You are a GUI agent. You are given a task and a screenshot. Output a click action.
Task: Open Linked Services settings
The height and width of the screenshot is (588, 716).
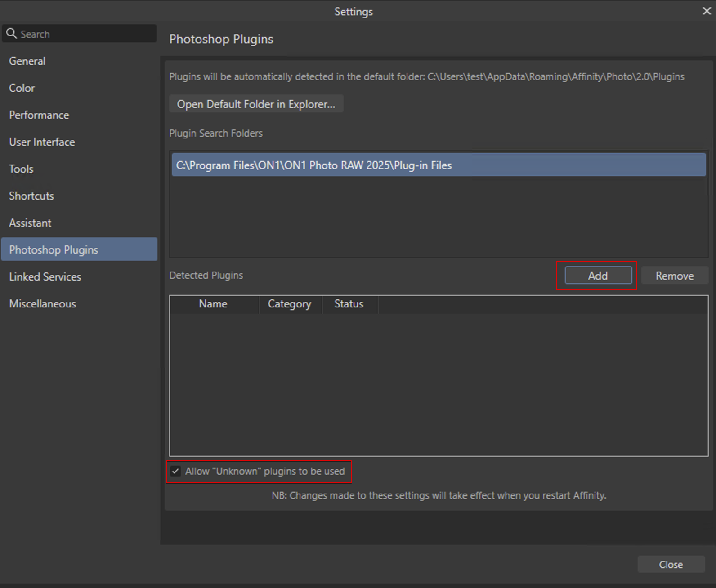tap(45, 277)
